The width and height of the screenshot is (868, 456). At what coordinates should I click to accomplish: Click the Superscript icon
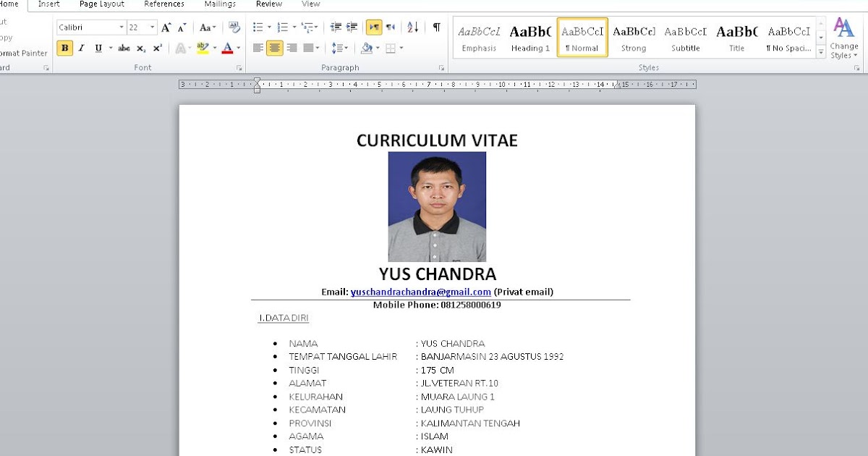pos(158,48)
